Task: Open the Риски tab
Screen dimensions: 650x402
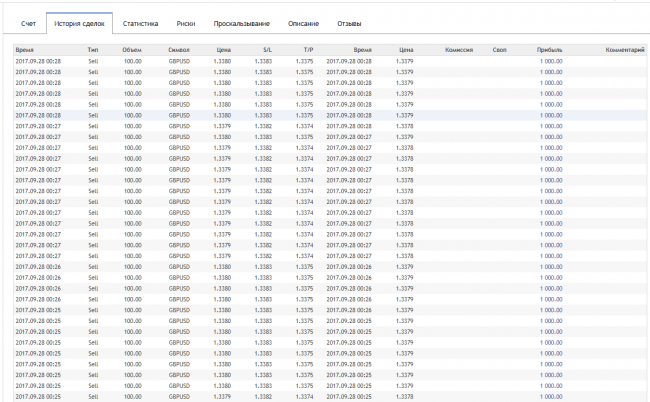Action: pos(186,22)
